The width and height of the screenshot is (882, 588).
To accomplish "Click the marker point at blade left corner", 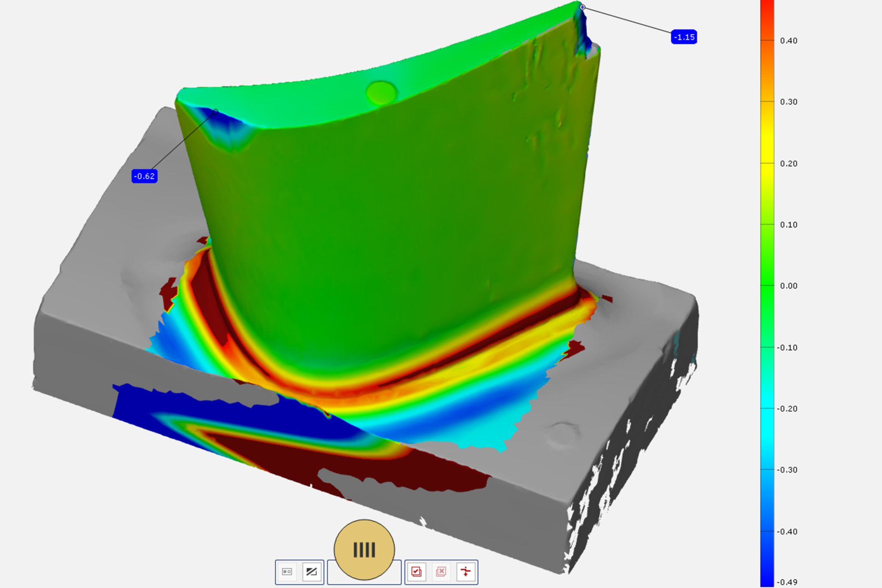I will pyautogui.click(x=215, y=112).
